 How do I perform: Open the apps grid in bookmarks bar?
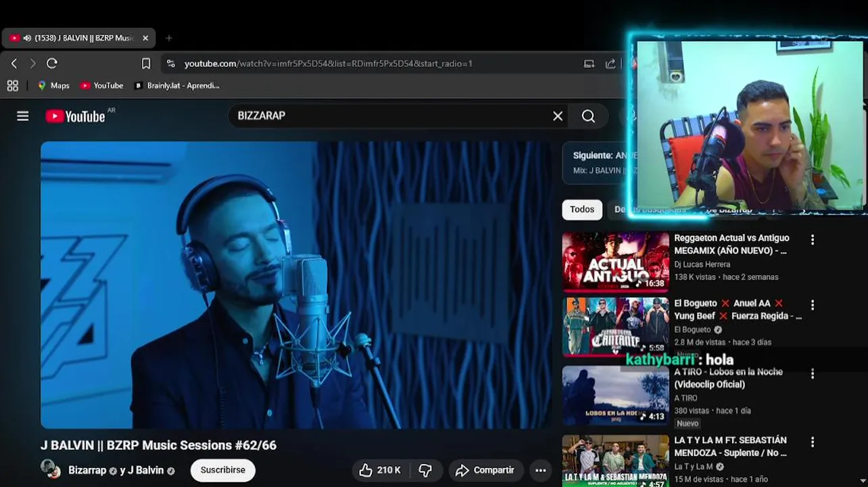coord(12,85)
